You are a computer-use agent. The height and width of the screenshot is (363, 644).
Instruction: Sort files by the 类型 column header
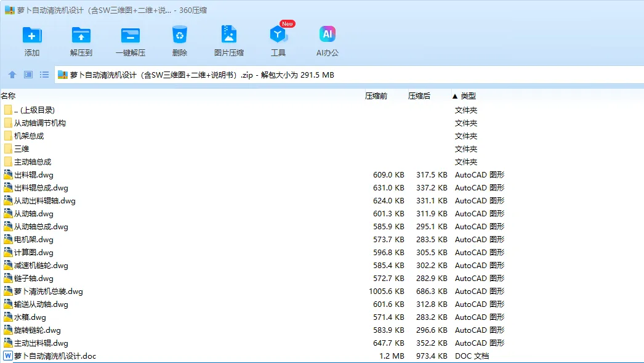pos(467,96)
